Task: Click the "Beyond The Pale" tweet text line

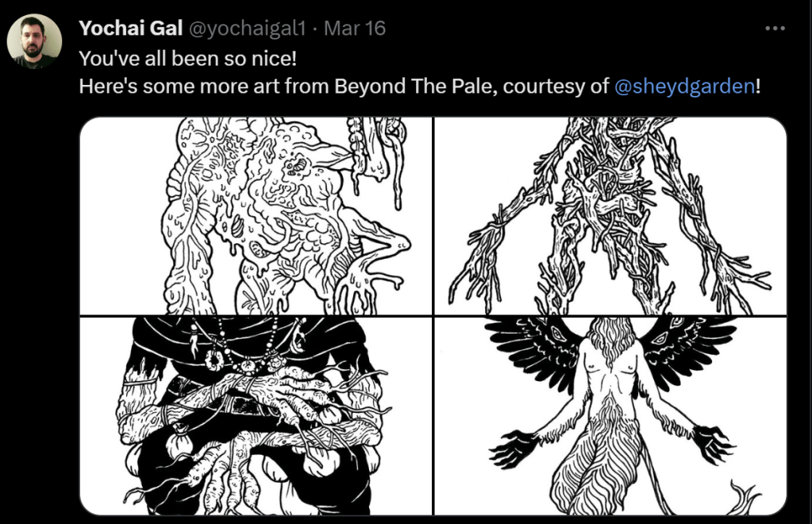Action: pyautogui.click(x=419, y=86)
